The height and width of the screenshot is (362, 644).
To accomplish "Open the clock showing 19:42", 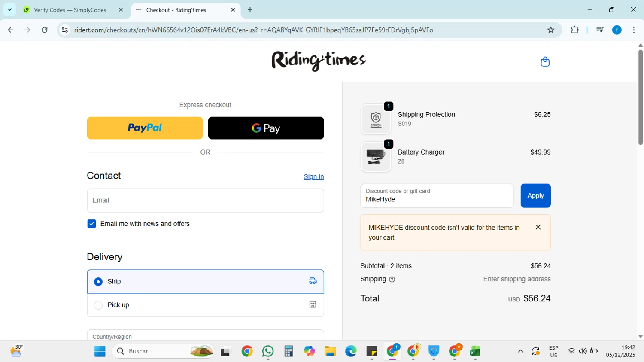I will pos(620,351).
